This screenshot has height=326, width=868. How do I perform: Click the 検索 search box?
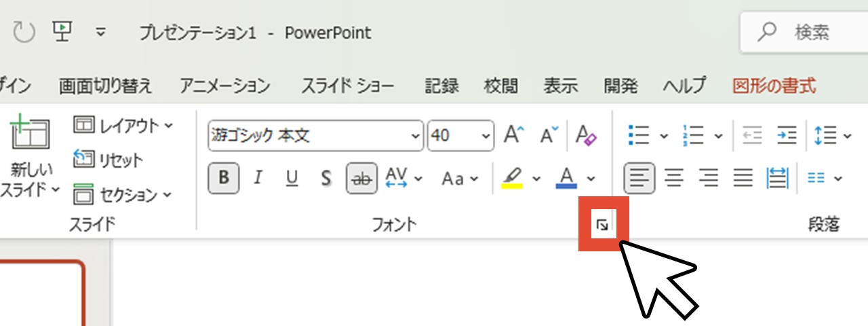coord(804,32)
